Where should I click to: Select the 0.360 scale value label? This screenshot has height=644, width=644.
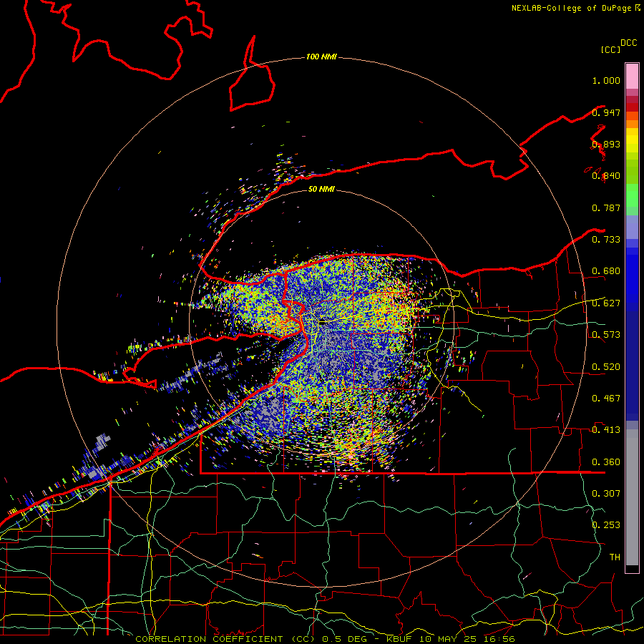(x=606, y=462)
